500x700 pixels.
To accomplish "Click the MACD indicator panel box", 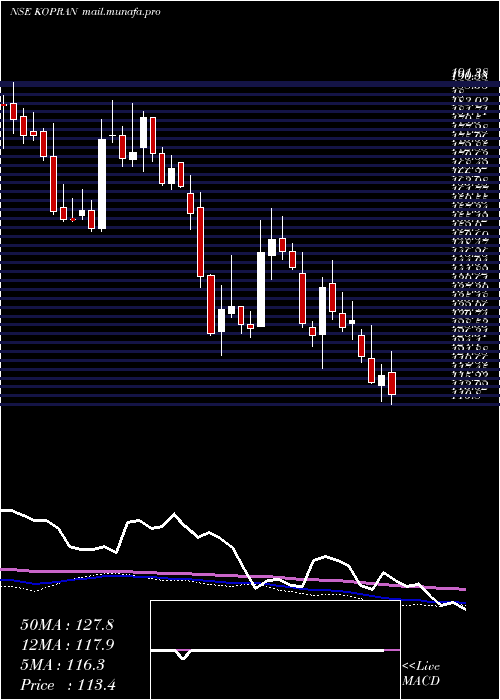I will click(x=275, y=650).
